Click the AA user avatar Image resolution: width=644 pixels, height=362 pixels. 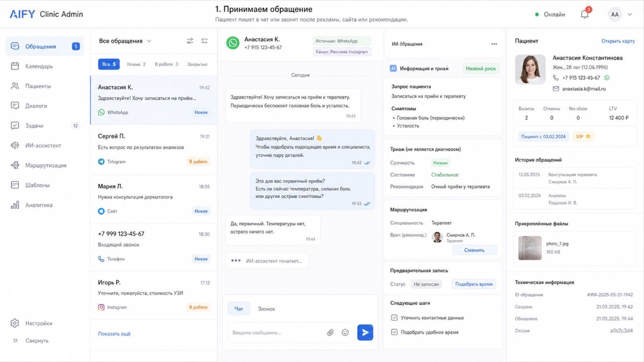[615, 14]
